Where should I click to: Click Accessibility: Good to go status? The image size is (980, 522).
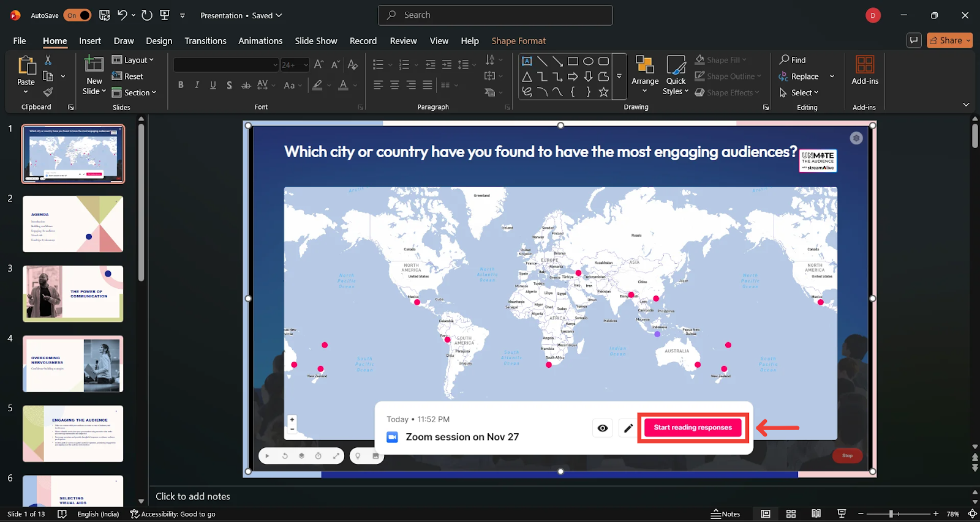tap(173, 514)
